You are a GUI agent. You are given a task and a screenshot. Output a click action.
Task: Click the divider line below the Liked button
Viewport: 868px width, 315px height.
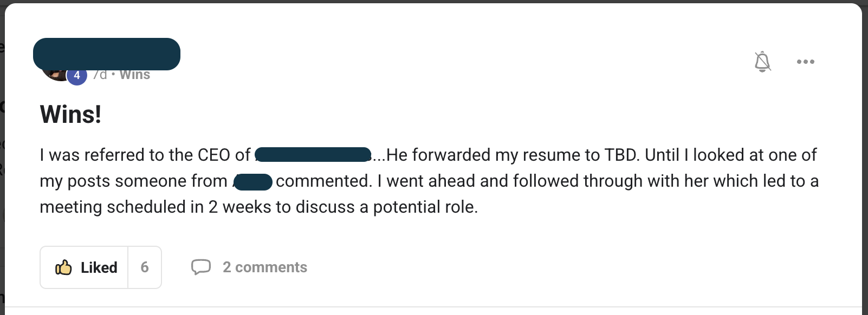(x=433, y=307)
